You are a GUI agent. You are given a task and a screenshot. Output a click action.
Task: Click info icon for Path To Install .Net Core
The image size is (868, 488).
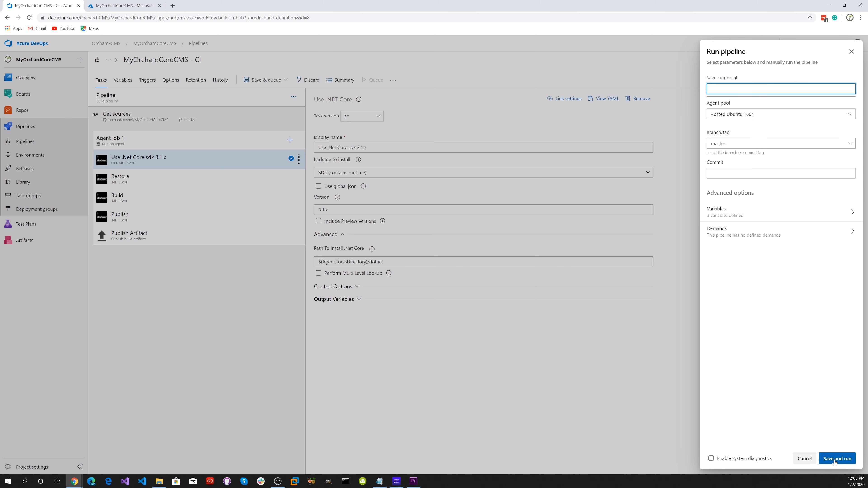point(372,249)
